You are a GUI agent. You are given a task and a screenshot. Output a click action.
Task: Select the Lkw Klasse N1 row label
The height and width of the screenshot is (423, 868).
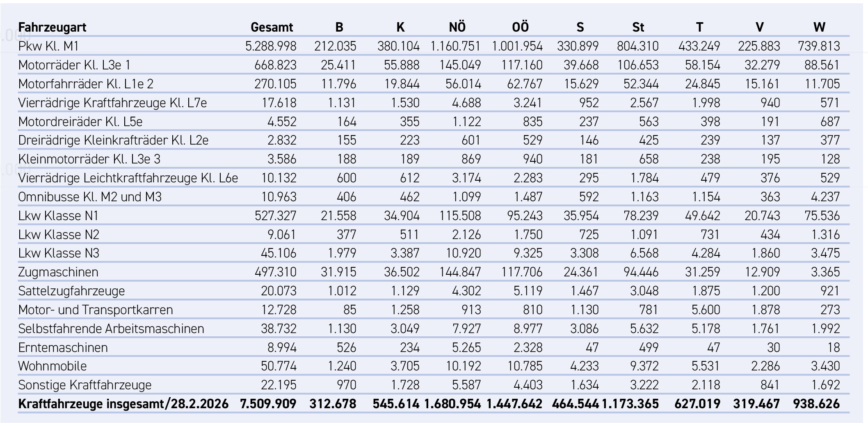(58, 216)
